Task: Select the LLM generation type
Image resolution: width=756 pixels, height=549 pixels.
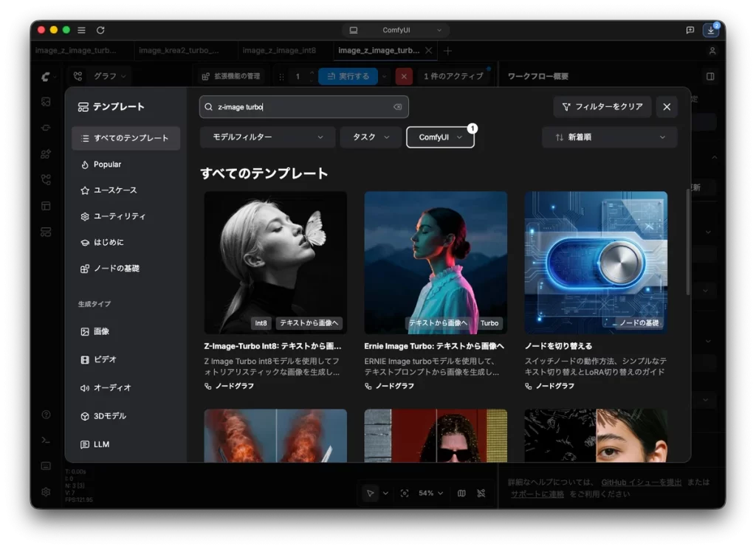Action: tap(126, 444)
